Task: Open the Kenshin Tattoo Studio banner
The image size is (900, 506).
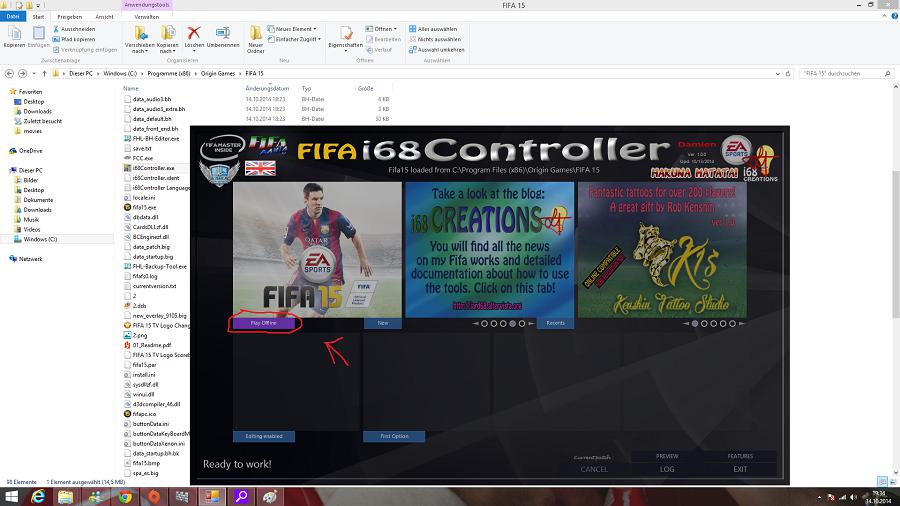Action: pyautogui.click(x=662, y=250)
